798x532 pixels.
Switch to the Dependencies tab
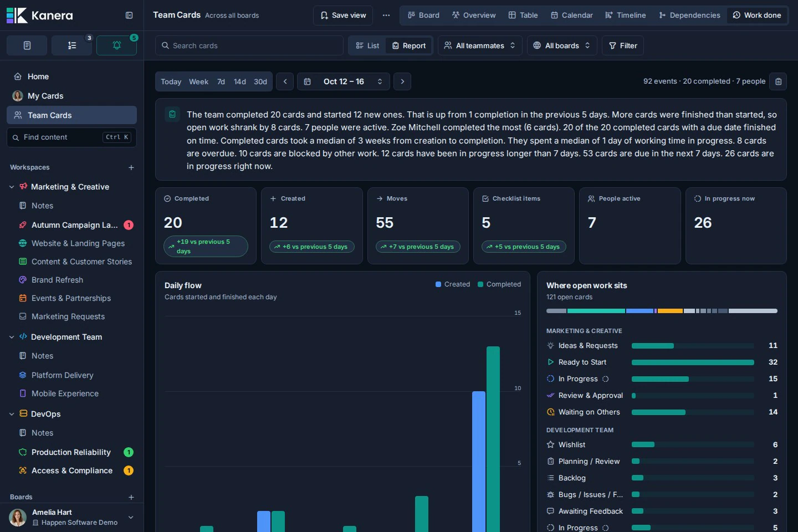(689, 16)
